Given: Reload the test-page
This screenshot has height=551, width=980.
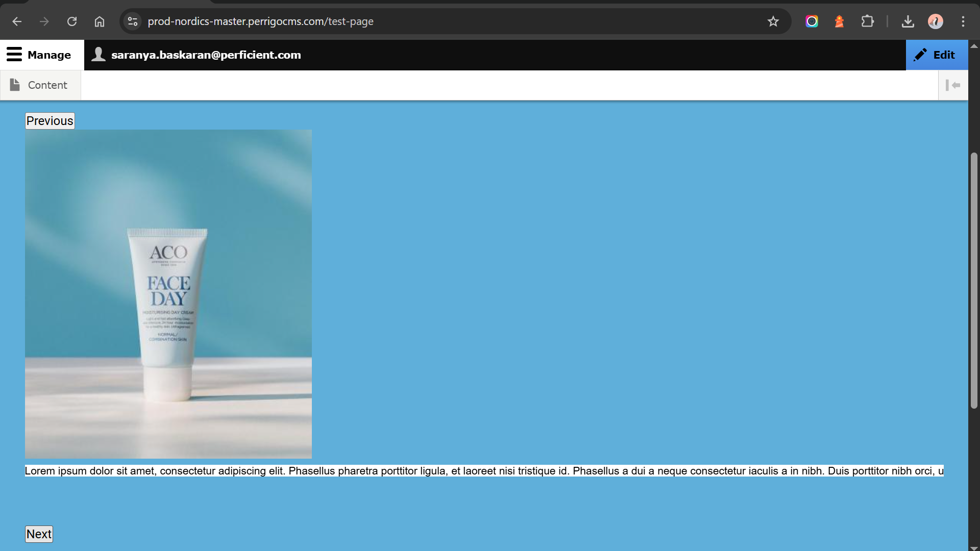Looking at the screenshot, I should coord(72,21).
